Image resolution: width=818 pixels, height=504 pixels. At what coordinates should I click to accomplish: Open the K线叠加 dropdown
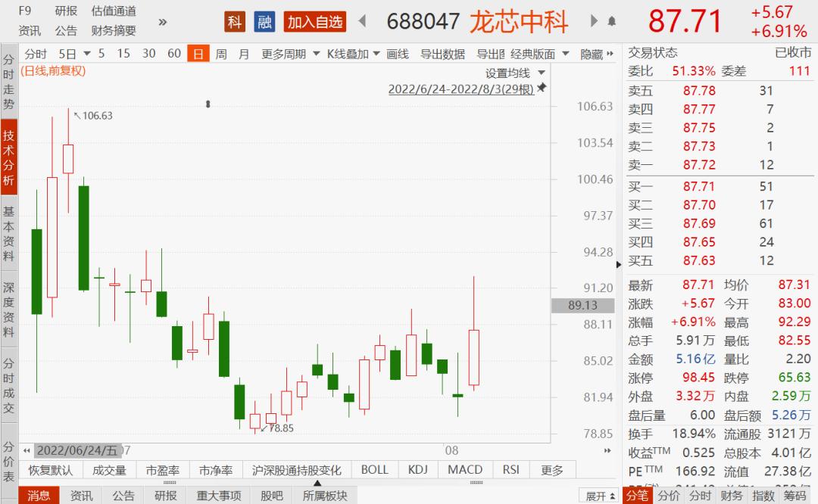353,54
